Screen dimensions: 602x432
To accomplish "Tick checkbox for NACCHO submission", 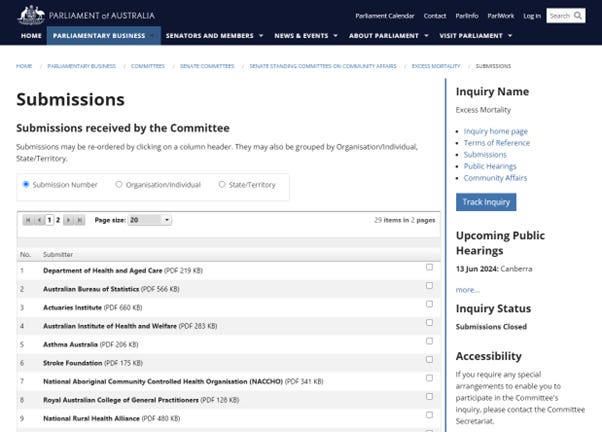I will pos(429,378).
